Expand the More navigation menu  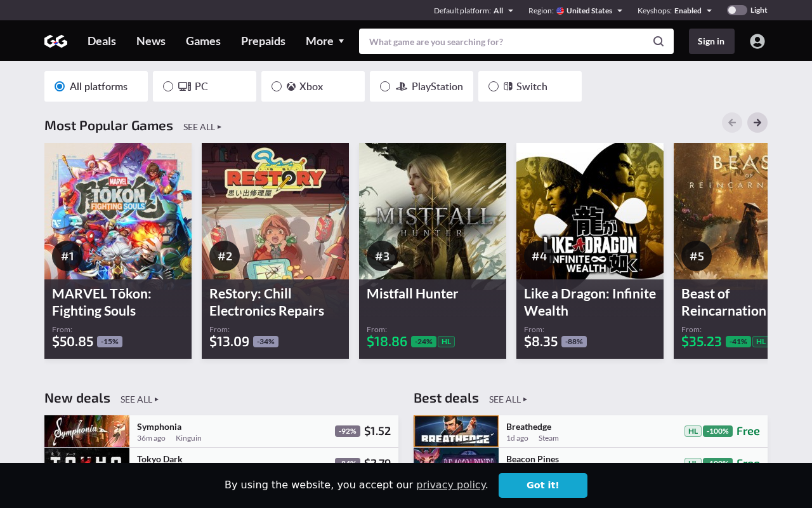point(325,41)
